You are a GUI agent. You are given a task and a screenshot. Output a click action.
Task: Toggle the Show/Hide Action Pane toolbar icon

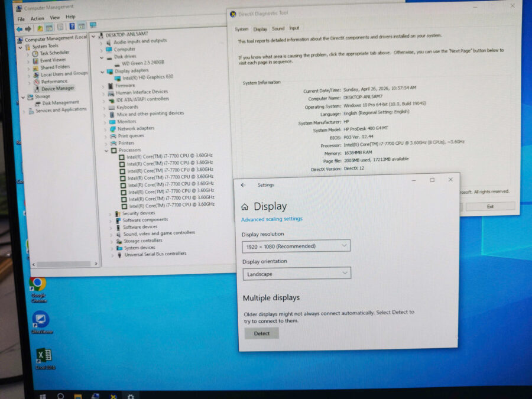[82, 26]
